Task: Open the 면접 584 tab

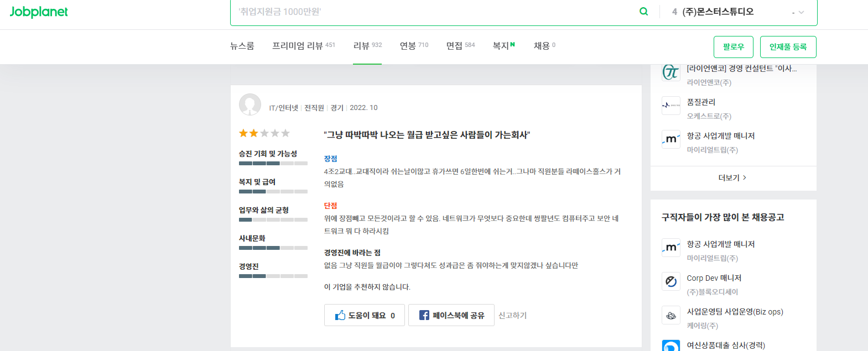Action: tap(460, 46)
